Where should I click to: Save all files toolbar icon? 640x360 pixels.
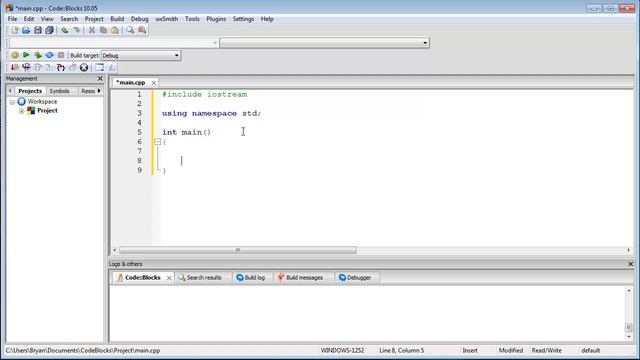pos(49,30)
